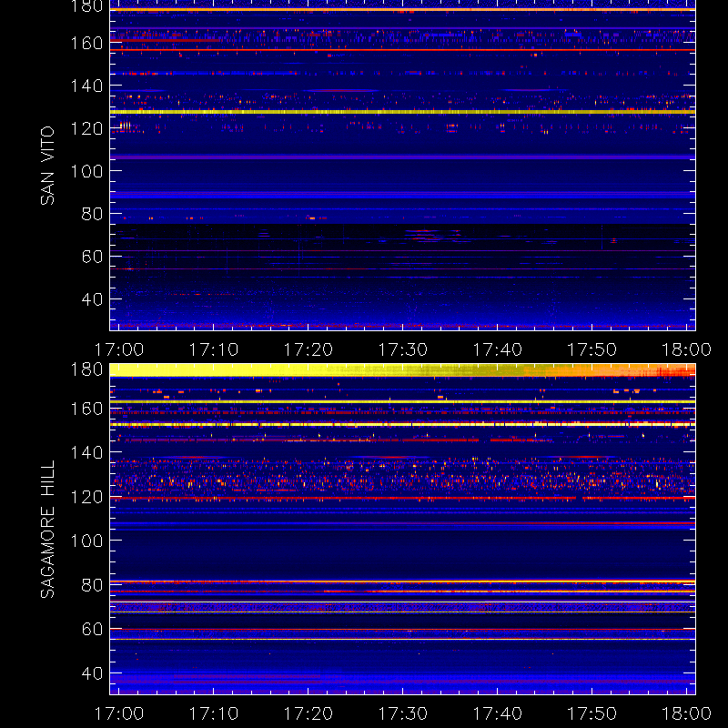Pick the 40 tick label on Sagamore Hill axis

tap(92, 673)
